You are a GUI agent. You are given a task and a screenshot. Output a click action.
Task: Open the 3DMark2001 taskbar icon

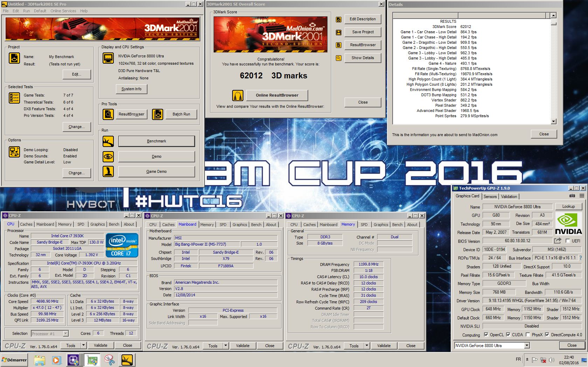pyautogui.click(x=127, y=360)
